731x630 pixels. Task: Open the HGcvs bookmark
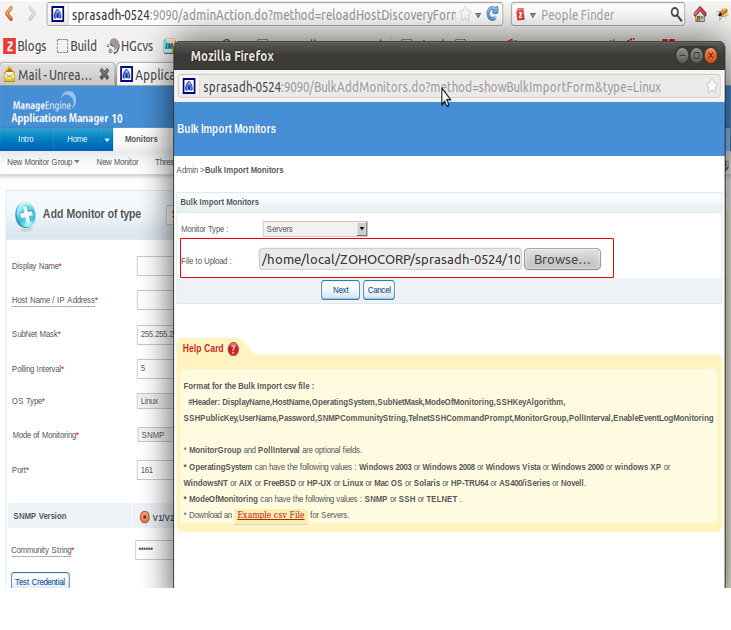[x=130, y=46]
